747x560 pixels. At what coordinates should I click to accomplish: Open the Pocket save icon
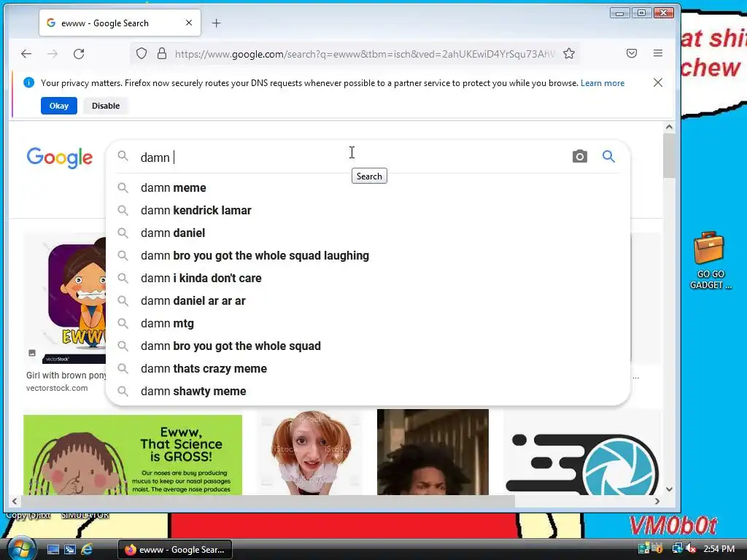tap(632, 53)
